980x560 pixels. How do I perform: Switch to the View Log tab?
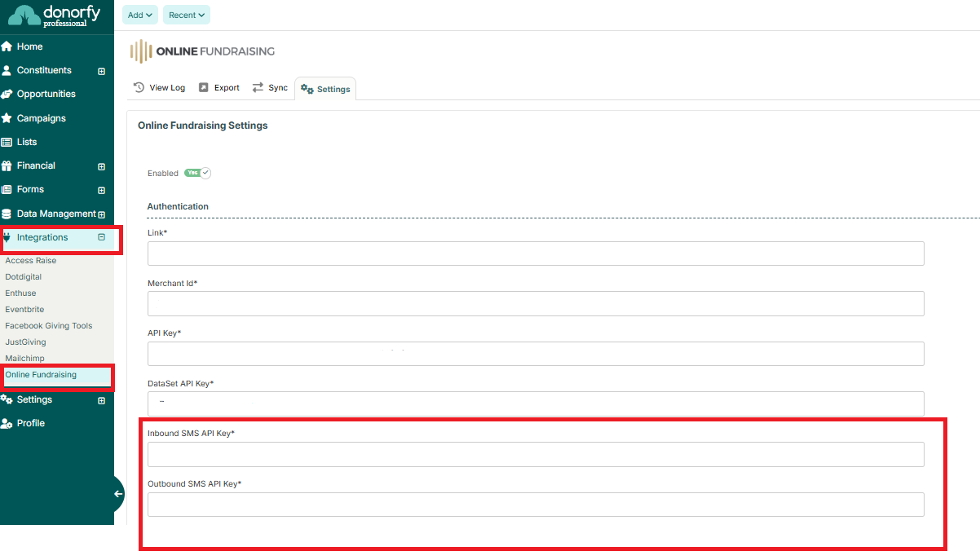[x=159, y=87]
